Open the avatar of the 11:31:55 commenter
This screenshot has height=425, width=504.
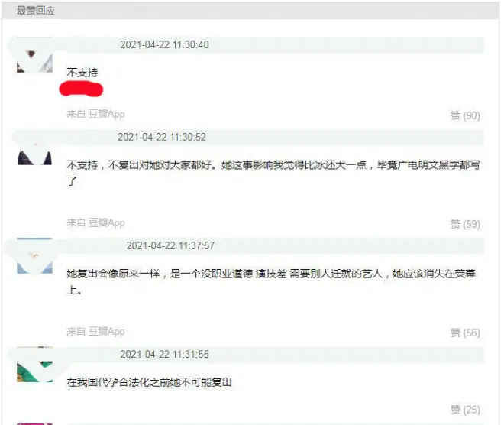pyautogui.click(x=34, y=365)
